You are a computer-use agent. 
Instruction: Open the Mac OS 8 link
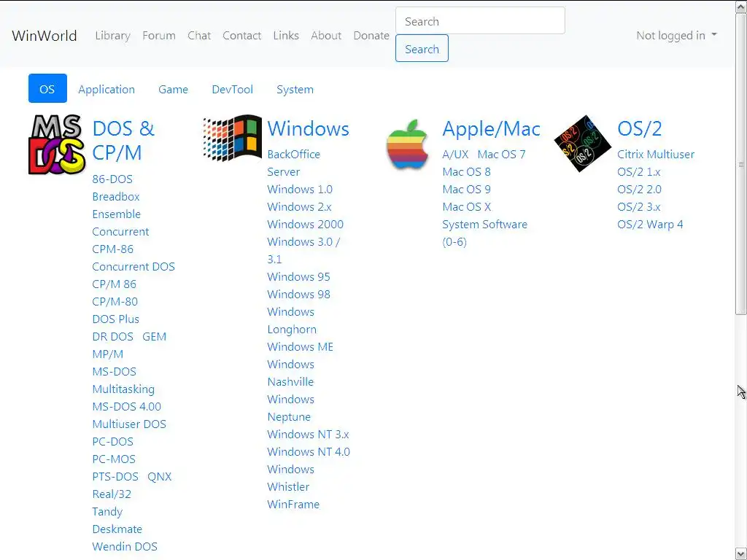(466, 172)
